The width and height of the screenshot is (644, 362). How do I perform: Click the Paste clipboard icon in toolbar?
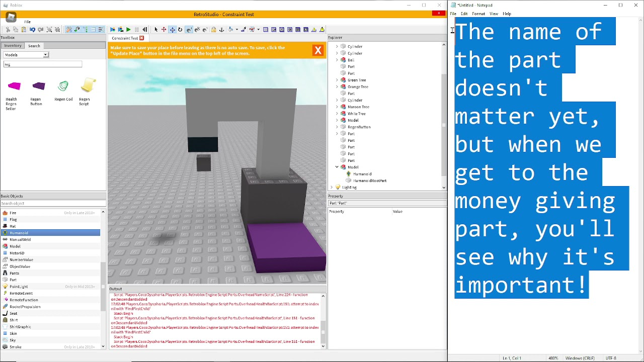[x=24, y=30]
